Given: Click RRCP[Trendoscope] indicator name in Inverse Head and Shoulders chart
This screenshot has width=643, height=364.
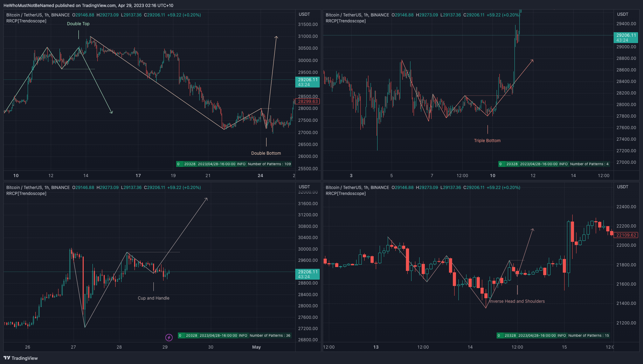Looking at the screenshot, I should pyautogui.click(x=346, y=194).
